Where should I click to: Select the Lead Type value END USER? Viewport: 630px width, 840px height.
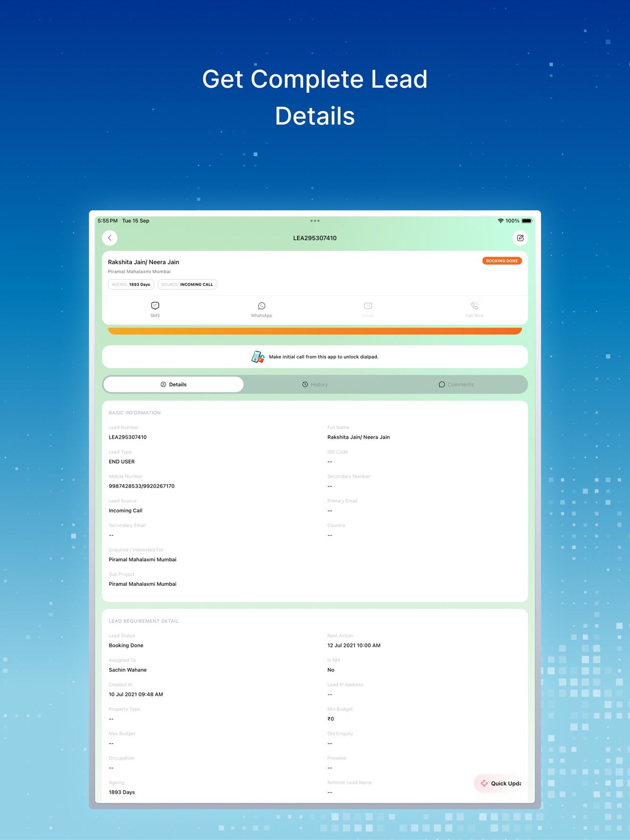pyautogui.click(x=122, y=462)
